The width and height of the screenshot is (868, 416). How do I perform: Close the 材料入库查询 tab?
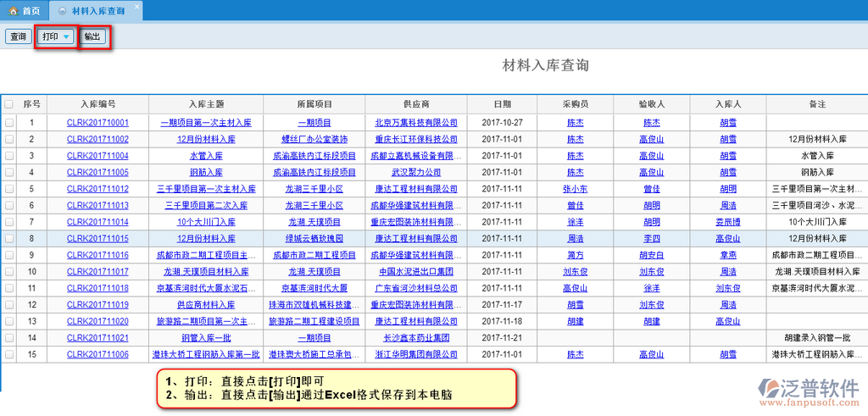(137, 6)
